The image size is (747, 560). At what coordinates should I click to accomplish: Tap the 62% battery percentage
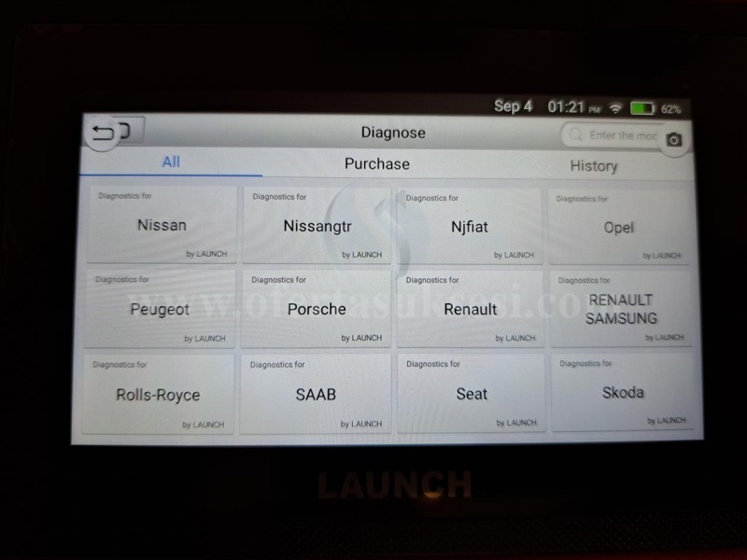coord(670,109)
